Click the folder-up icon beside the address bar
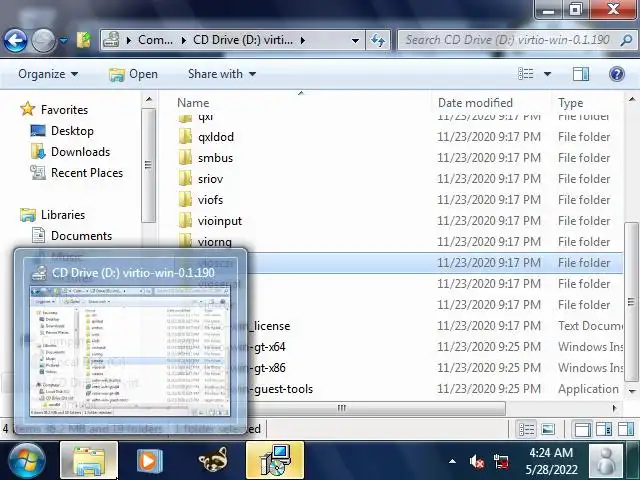Screen dimensions: 640x480 [x=84, y=40]
